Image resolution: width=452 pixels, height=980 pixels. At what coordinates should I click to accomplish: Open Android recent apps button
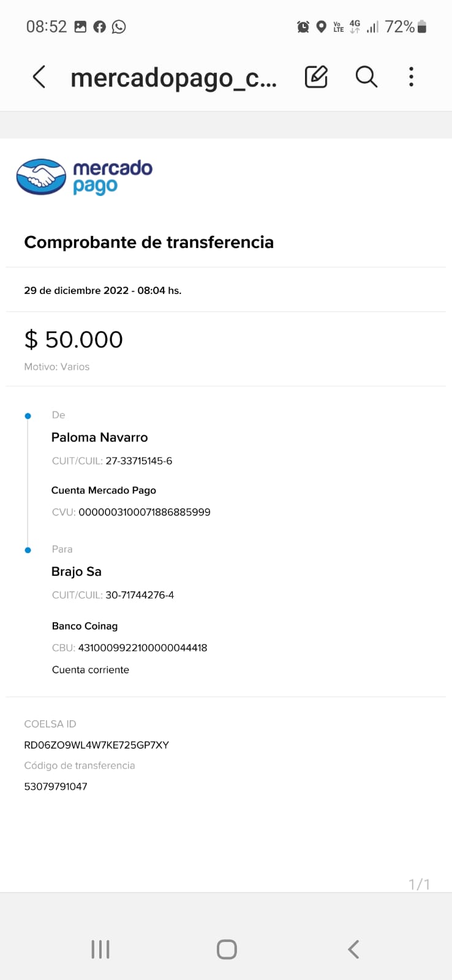tap(100, 949)
